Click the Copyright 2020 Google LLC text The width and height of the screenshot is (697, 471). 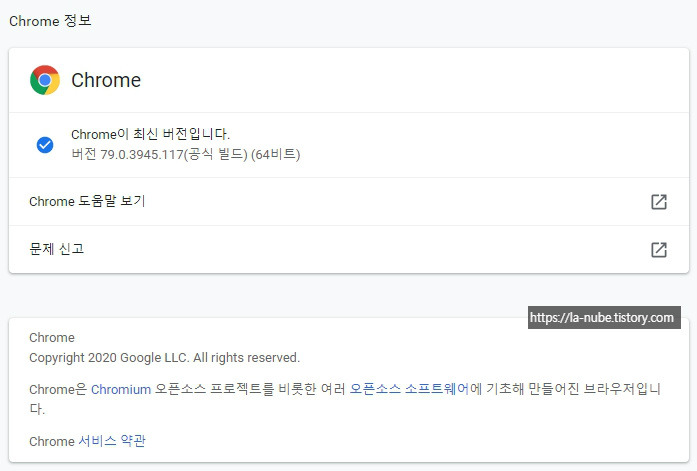pos(164,358)
